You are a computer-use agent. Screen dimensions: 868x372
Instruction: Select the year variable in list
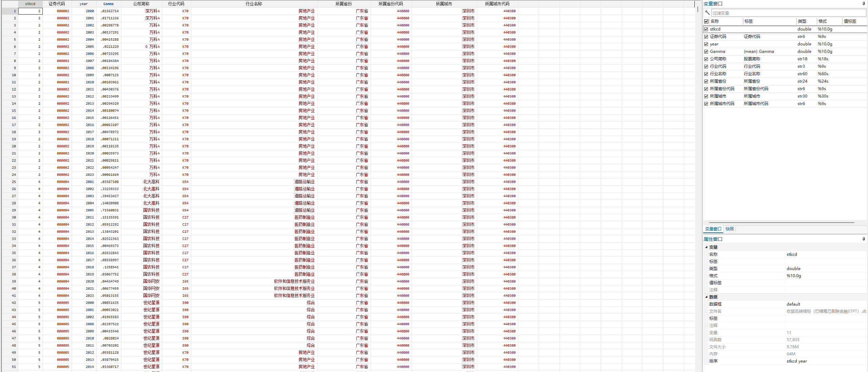tap(714, 44)
